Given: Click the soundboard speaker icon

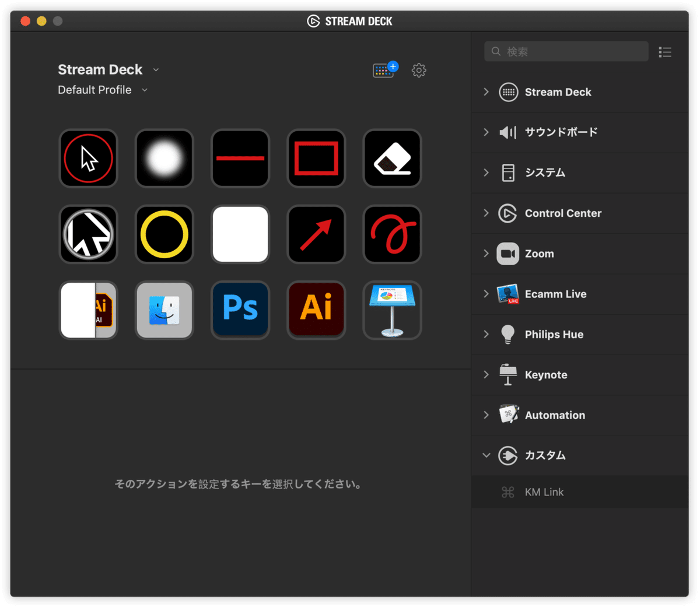Looking at the screenshot, I should click(x=508, y=132).
